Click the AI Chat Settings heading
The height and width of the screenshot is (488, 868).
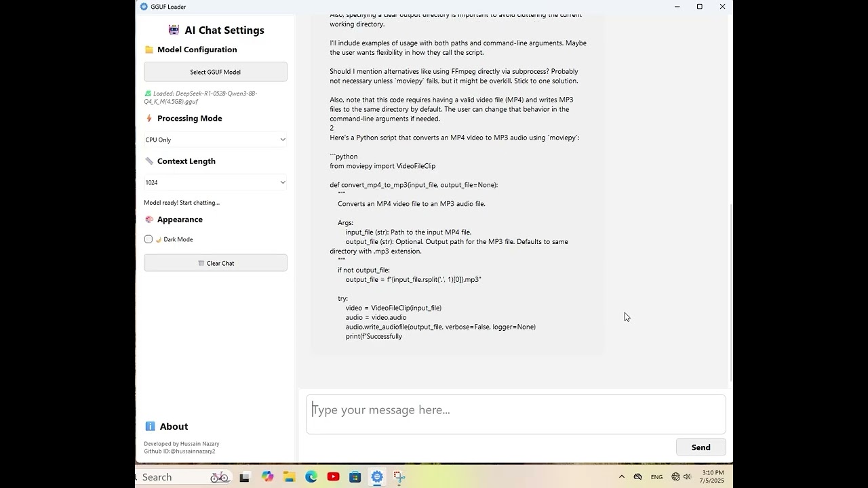(224, 30)
